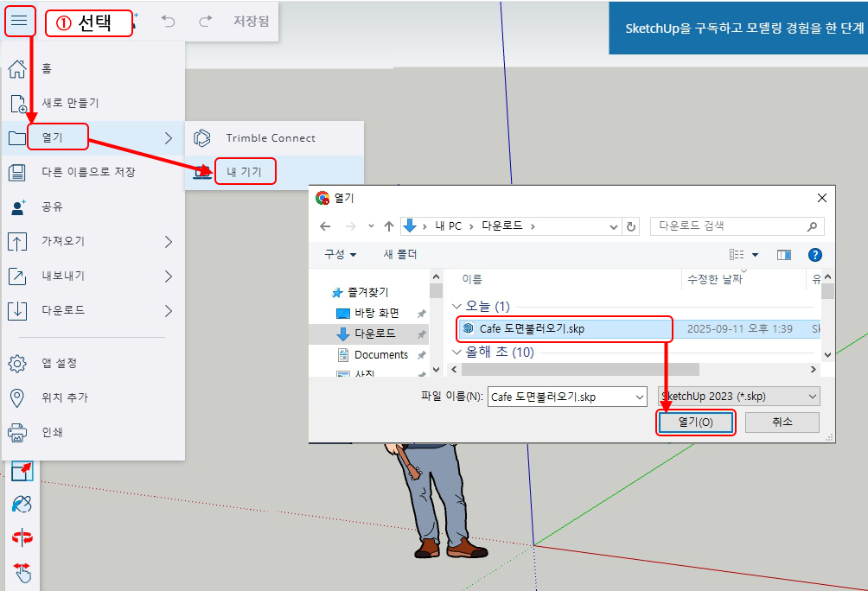
Task: Click the 새 폴더 button
Action: coord(400,255)
